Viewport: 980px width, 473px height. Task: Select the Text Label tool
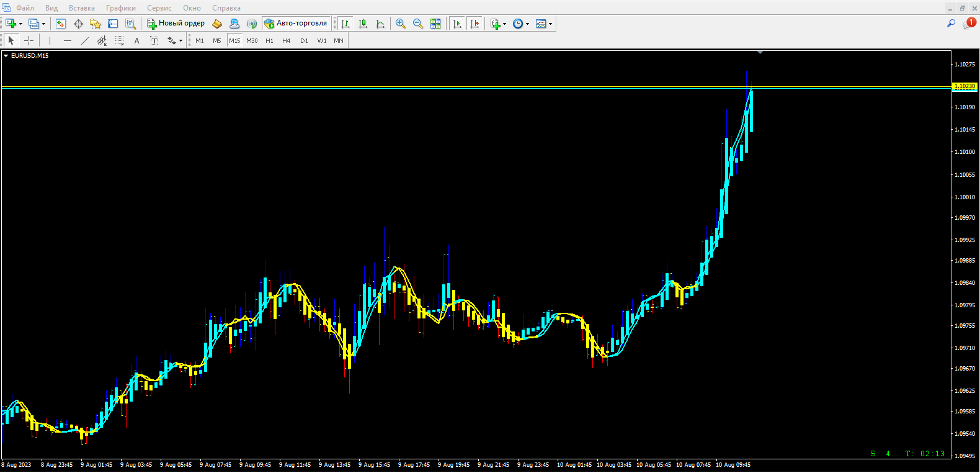tap(154, 40)
